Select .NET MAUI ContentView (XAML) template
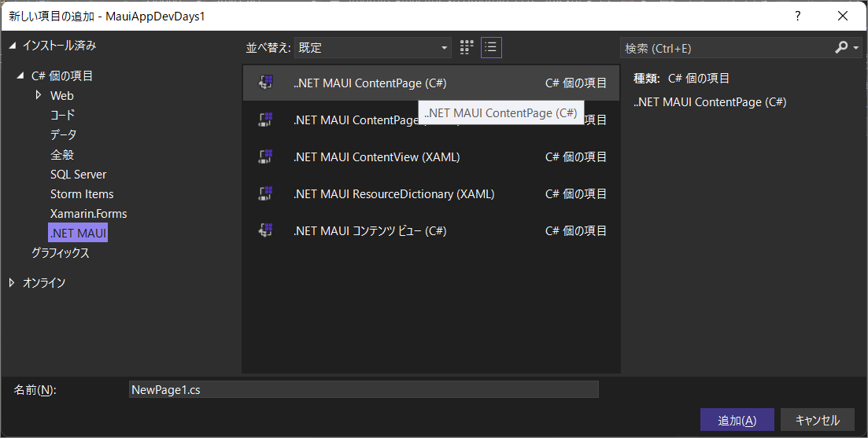Screen dimensions: 868x438 (430, 156)
